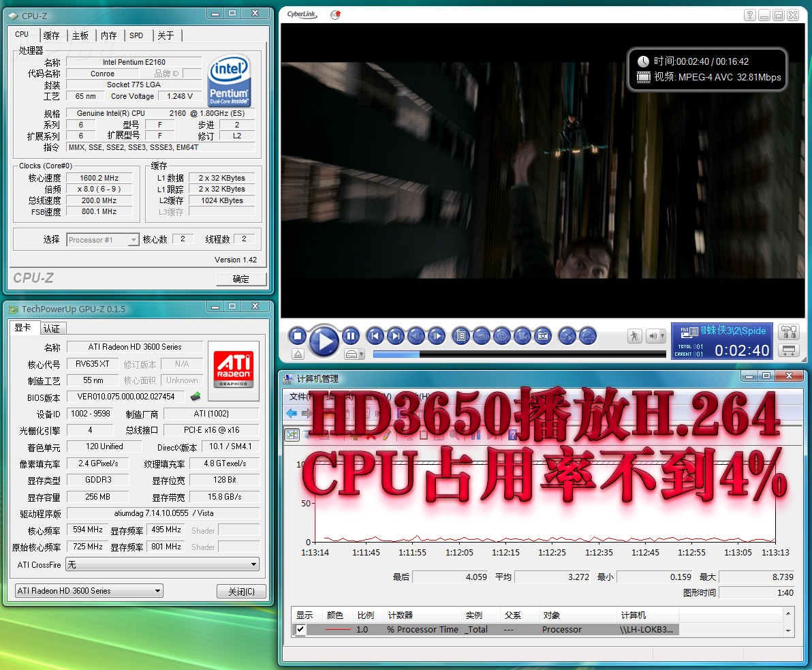
Task: Jump to previous chapter in the player
Action: (375, 336)
